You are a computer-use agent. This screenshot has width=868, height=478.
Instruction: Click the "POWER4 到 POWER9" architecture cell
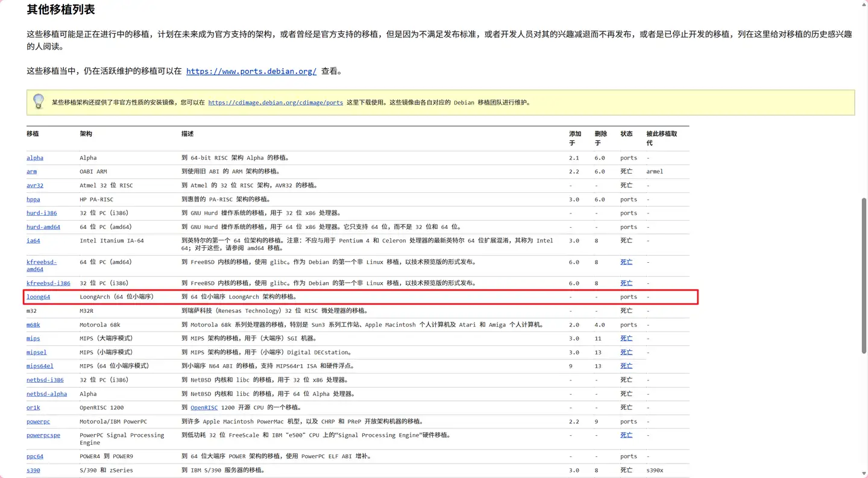click(106, 457)
